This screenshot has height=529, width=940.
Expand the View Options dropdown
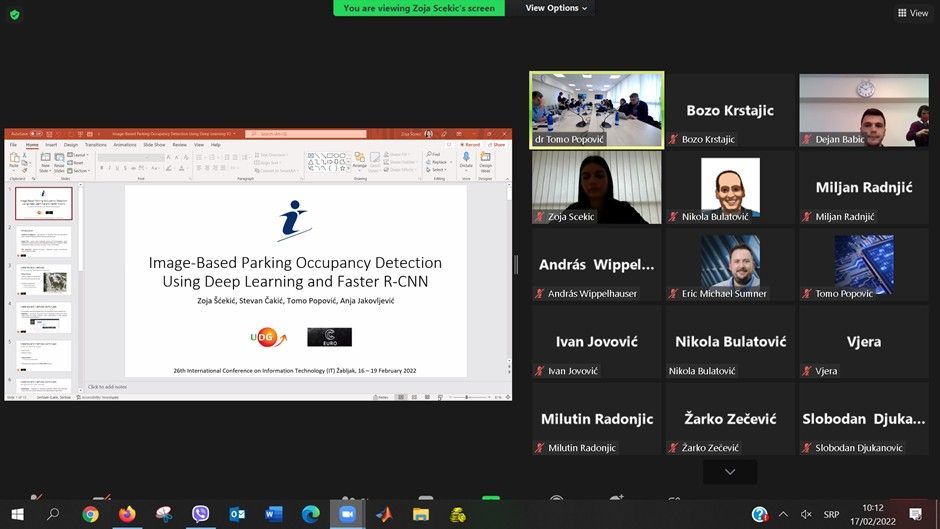click(558, 8)
